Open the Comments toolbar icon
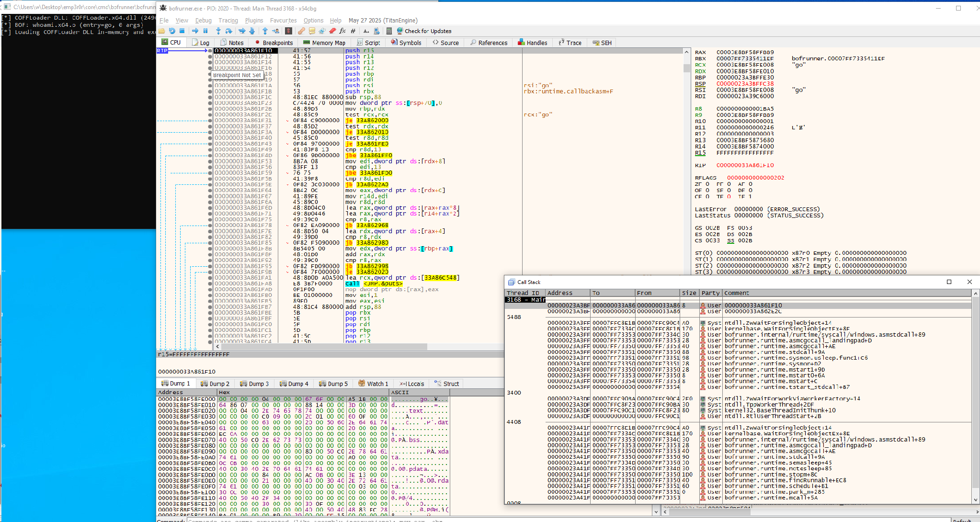The image size is (980, 522). [312, 31]
